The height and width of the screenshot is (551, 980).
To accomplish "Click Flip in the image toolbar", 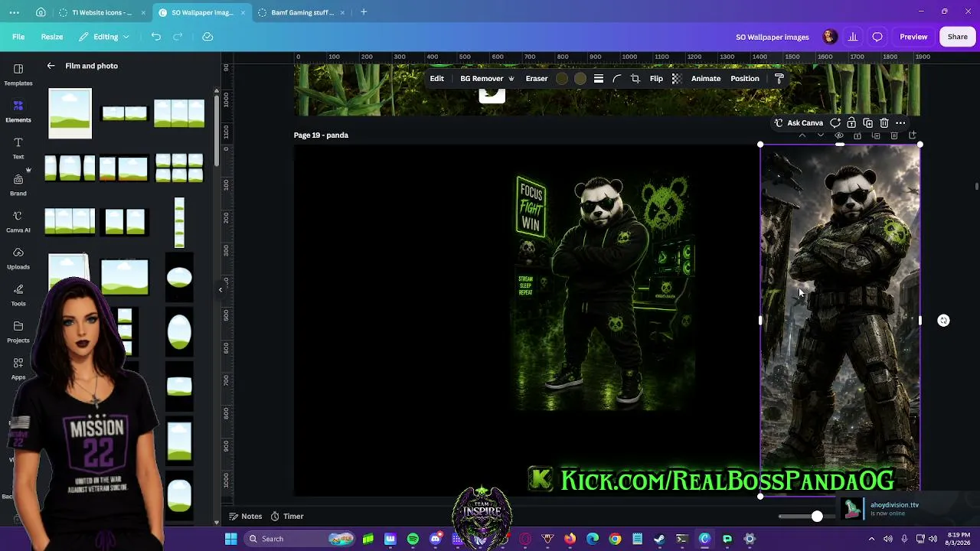I will point(656,79).
